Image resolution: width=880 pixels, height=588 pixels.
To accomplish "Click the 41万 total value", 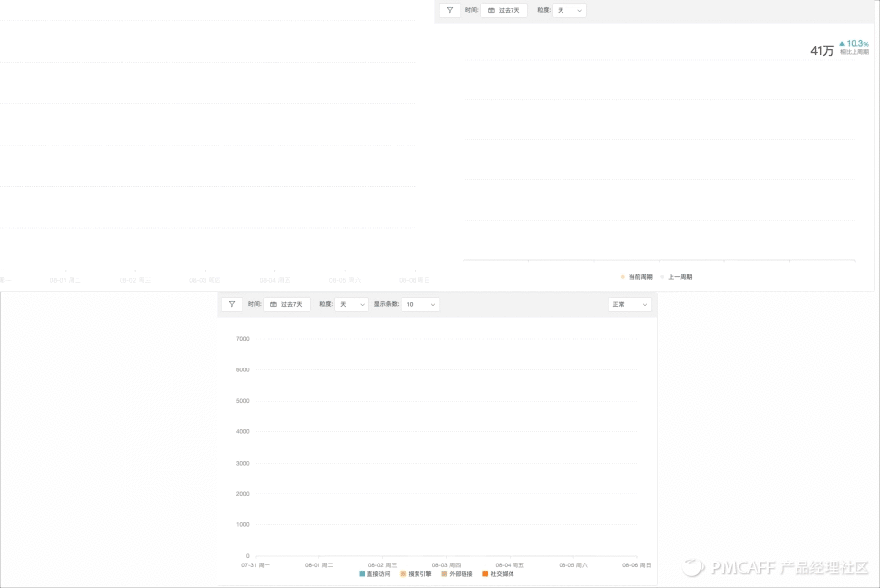I will point(821,51).
